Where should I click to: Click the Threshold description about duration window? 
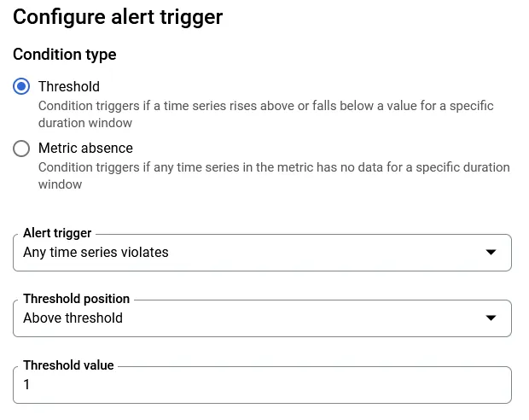266,114
